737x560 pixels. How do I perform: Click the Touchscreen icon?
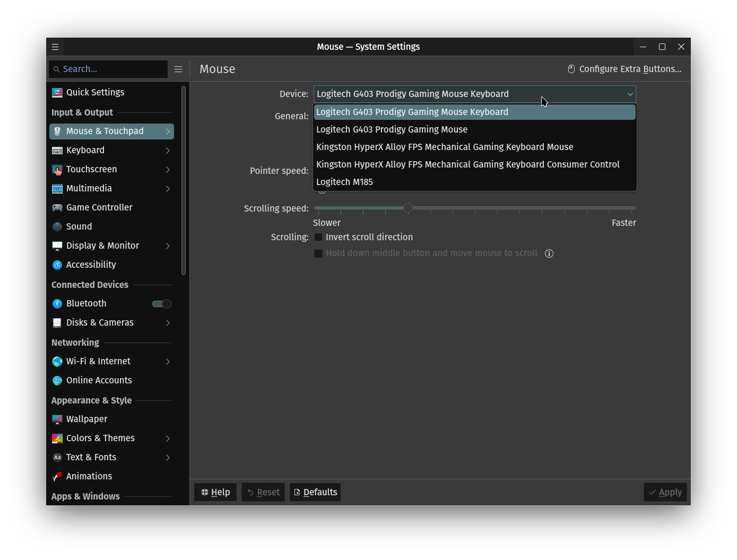[x=57, y=170]
